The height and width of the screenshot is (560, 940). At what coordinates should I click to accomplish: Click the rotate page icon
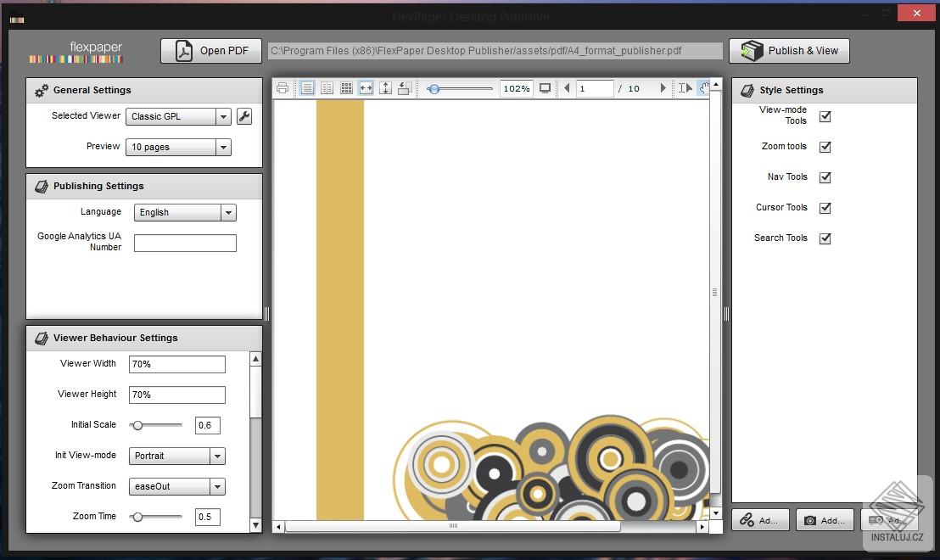click(x=405, y=89)
